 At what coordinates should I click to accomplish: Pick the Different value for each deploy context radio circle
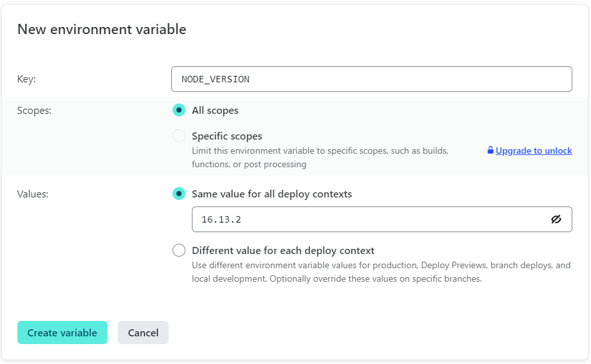179,250
